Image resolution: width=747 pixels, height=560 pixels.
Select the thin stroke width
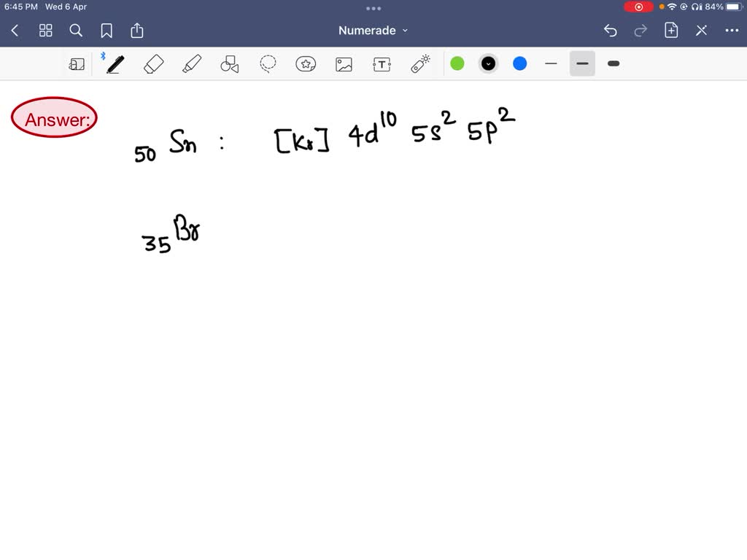[551, 63]
